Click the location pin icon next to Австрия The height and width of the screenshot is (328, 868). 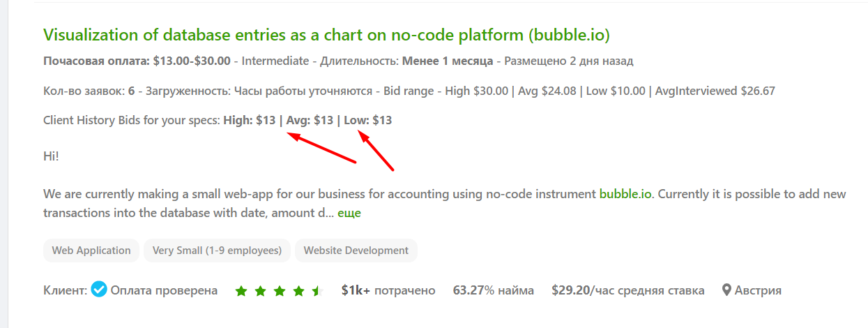(x=726, y=290)
